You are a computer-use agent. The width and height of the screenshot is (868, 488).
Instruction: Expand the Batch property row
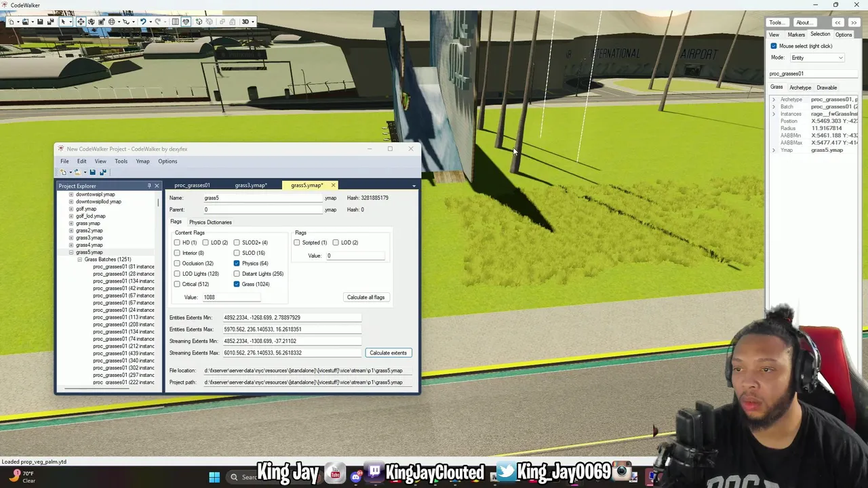coord(774,107)
